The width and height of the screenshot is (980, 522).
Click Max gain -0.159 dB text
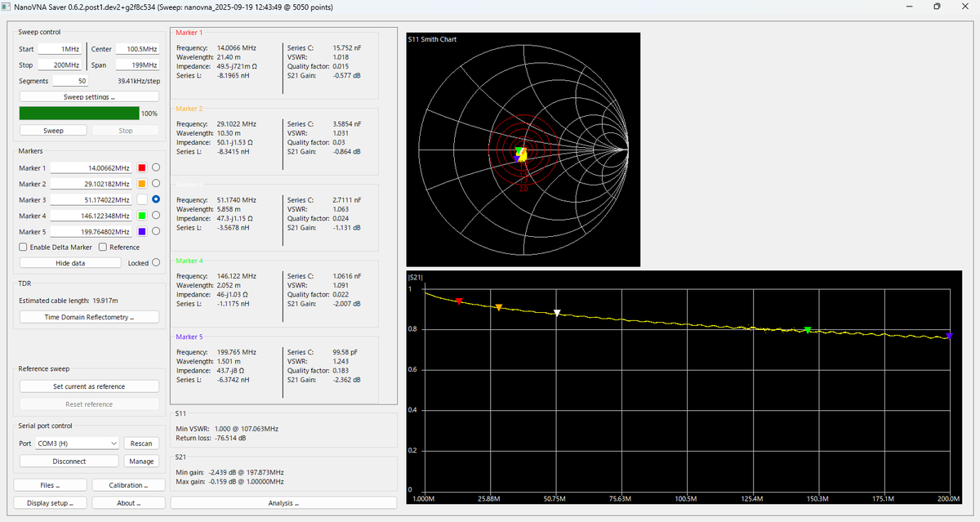click(x=229, y=482)
